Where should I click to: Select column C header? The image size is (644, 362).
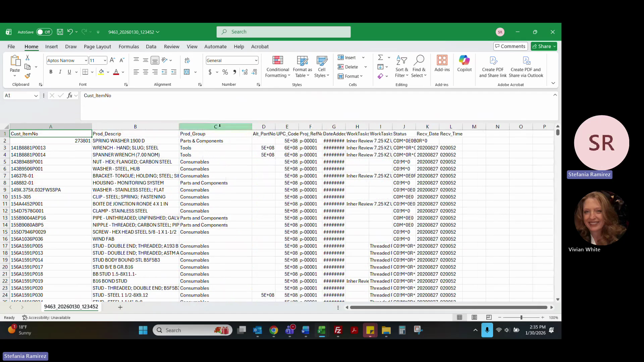click(x=215, y=127)
